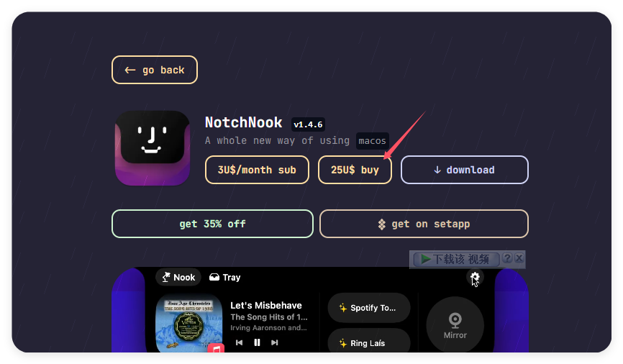Image resolution: width=623 pixels, height=364 pixels.
Task: Click the go back button
Action: (x=155, y=70)
